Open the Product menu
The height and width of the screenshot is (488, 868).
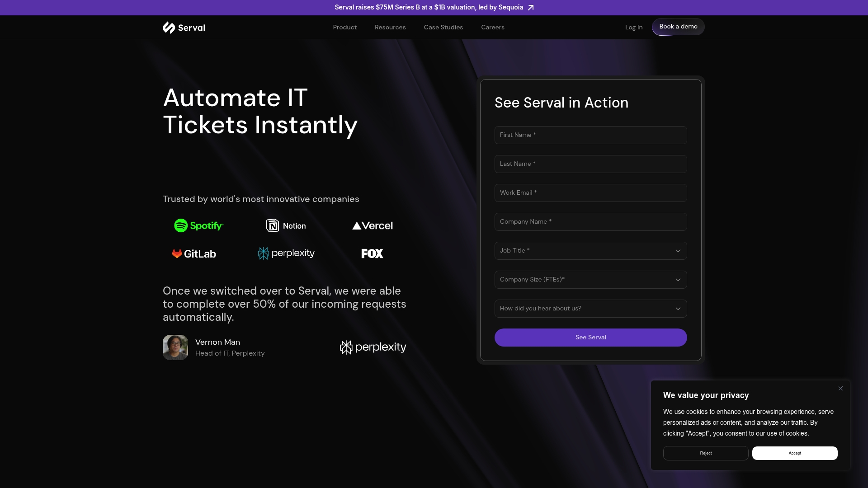pos(344,27)
